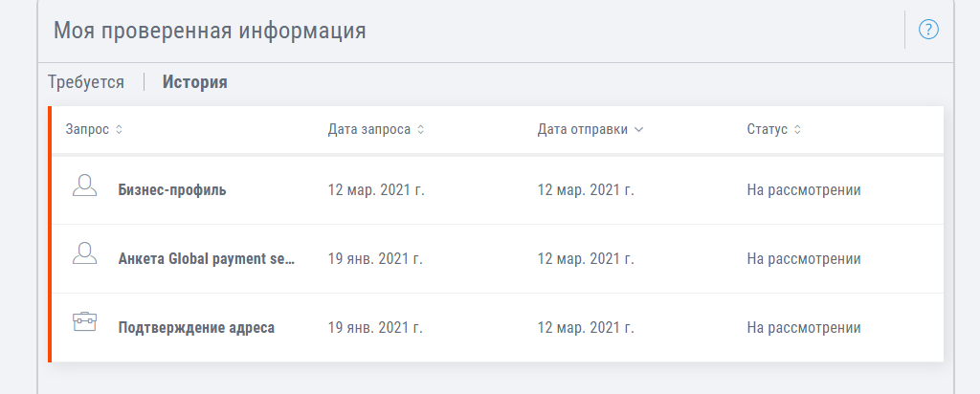The width and height of the screenshot is (980, 394).
Task: Click На рассмотрении status of Бизнес-профиль
Action: tap(804, 189)
